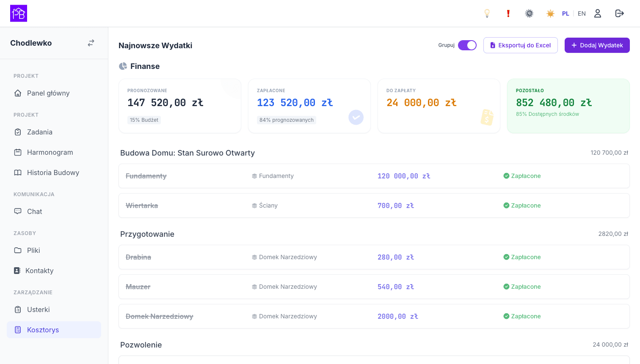Click the logout icon
Image resolution: width=640 pixels, height=364 pixels.
(620, 14)
